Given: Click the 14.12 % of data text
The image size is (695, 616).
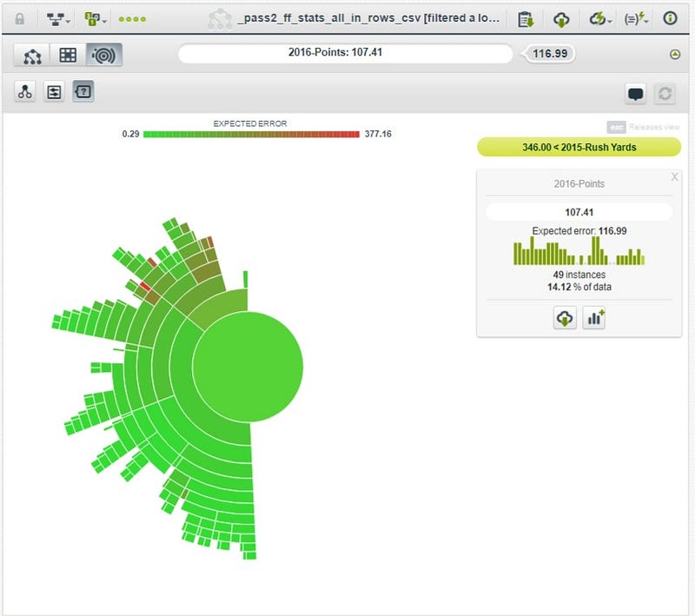Looking at the screenshot, I should click(x=579, y=288).
